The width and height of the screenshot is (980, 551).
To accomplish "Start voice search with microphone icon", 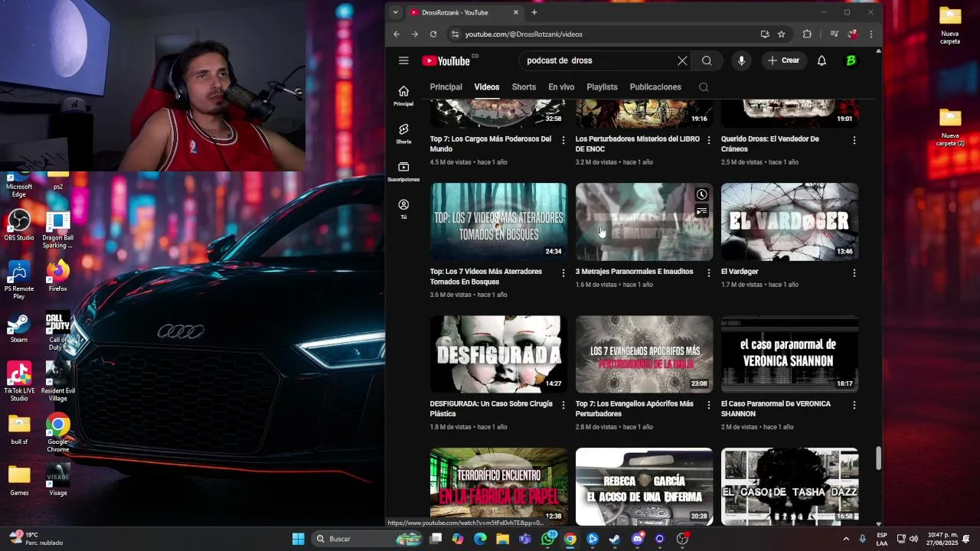I will tap(741, 60).
